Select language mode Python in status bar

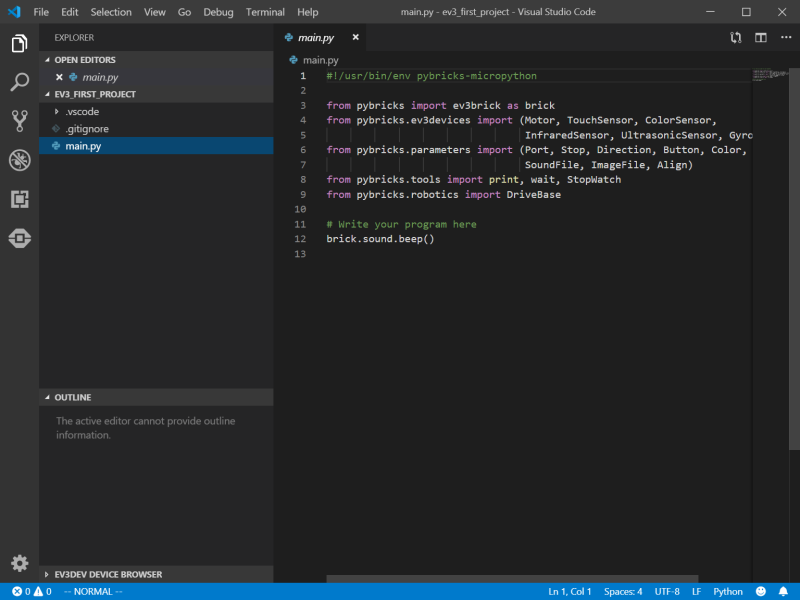tap(728, 591)
